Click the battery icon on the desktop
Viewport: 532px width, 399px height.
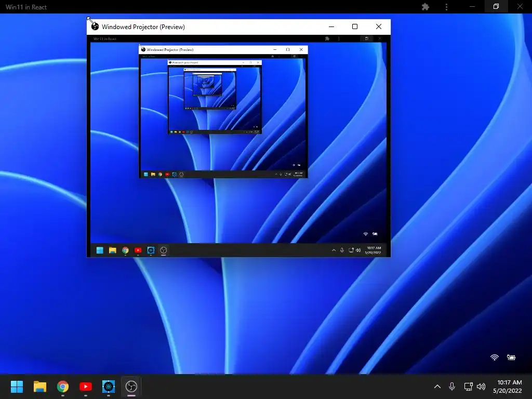point(511,357)
